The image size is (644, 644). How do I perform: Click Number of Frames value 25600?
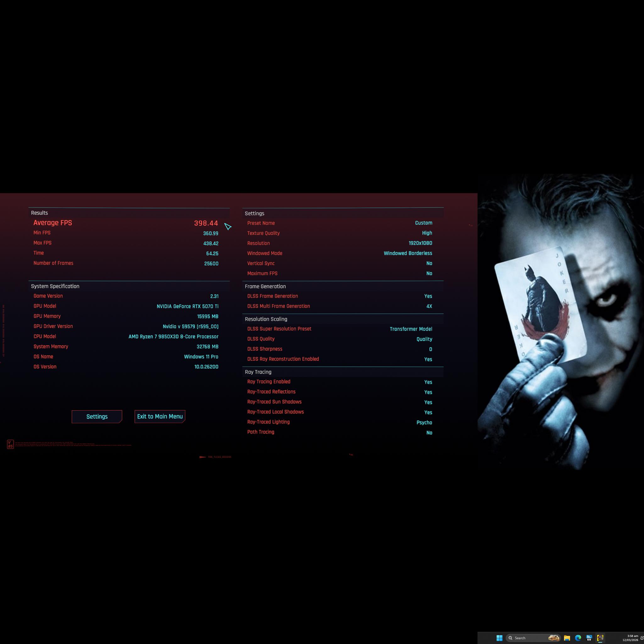coord(211,263)
